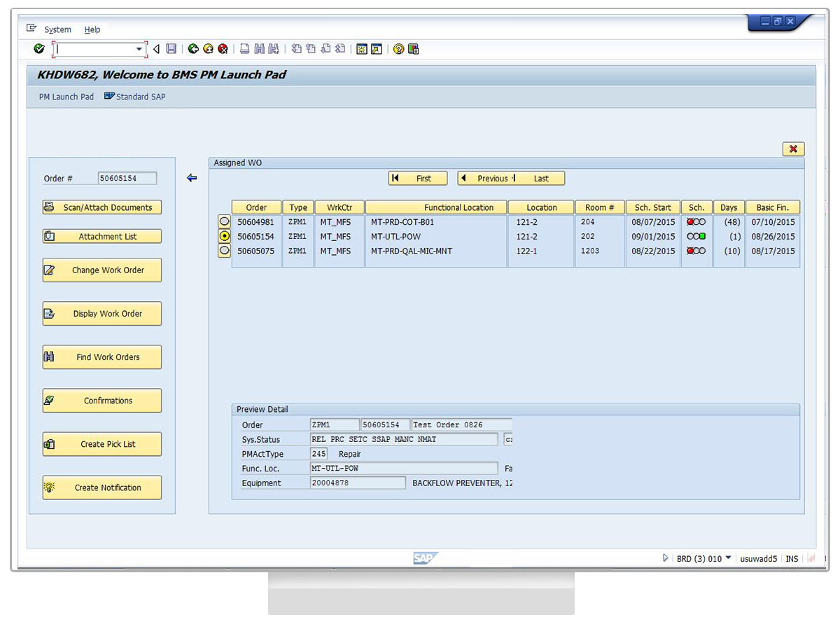The width and height of the screenshot is (840, 622).
Task: Click the Save diskette toolbar icon
Action: 171,49
